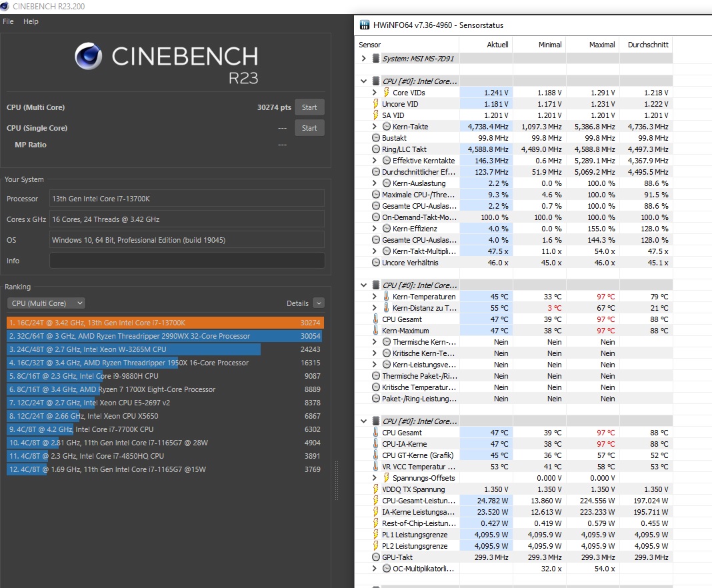This screenshot has width=712, height=588.
Task: Expand the Kern-Takt-Multipli row
Action: point(375,251)
